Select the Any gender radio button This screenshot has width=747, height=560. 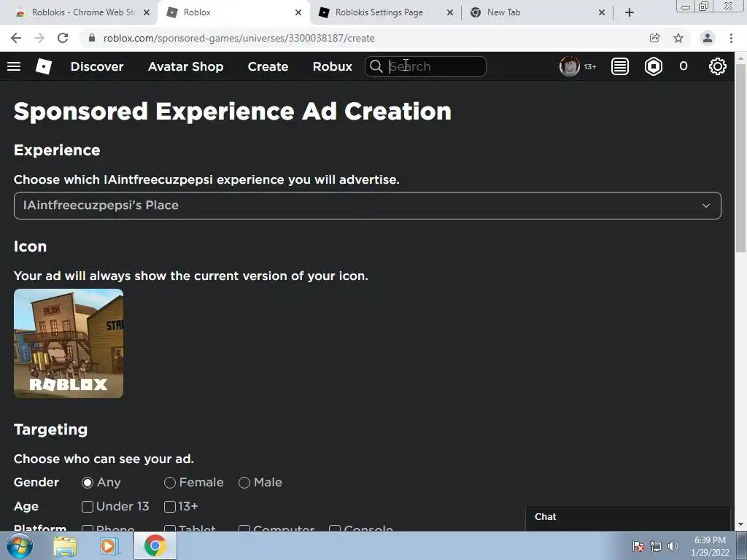coord(88,483)
